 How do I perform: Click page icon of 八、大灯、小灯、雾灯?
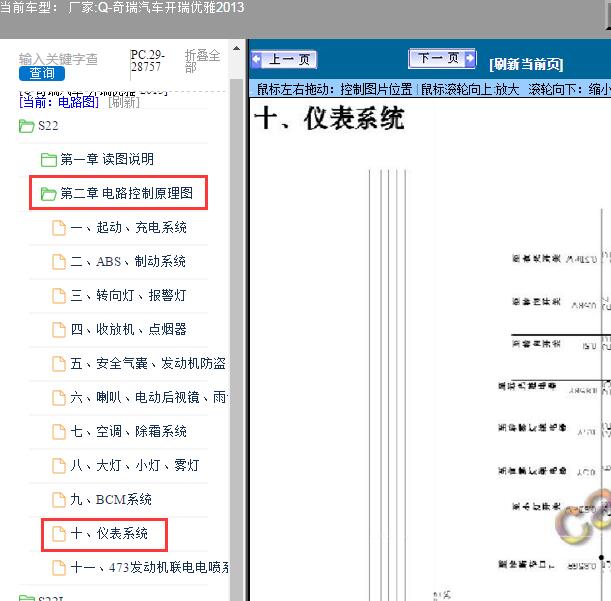pos(59,465)
